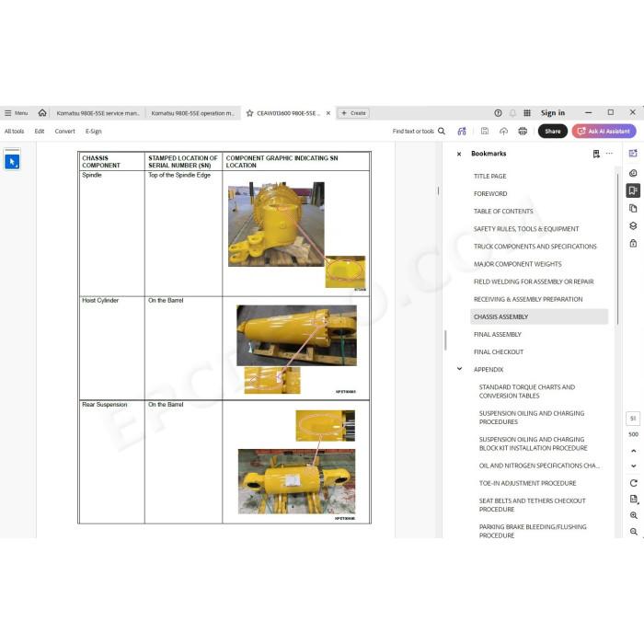Star the CEAW013600 document

[249, 113]
